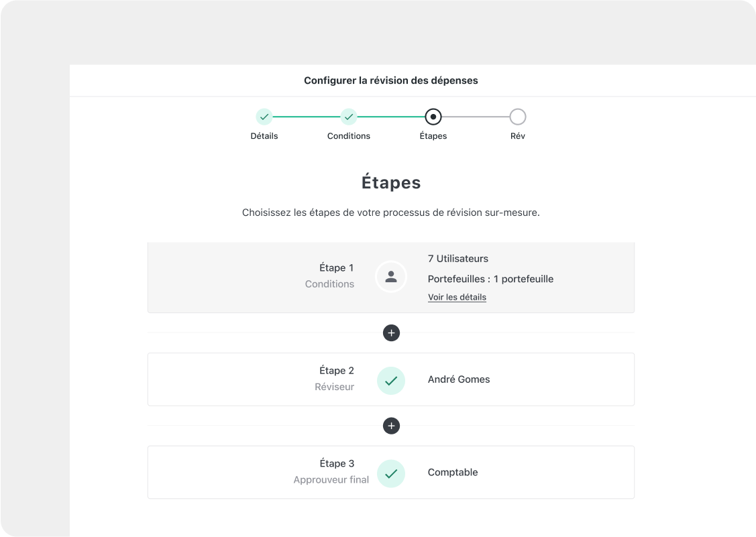Add a step after Étape 2 with plus button

391,426
